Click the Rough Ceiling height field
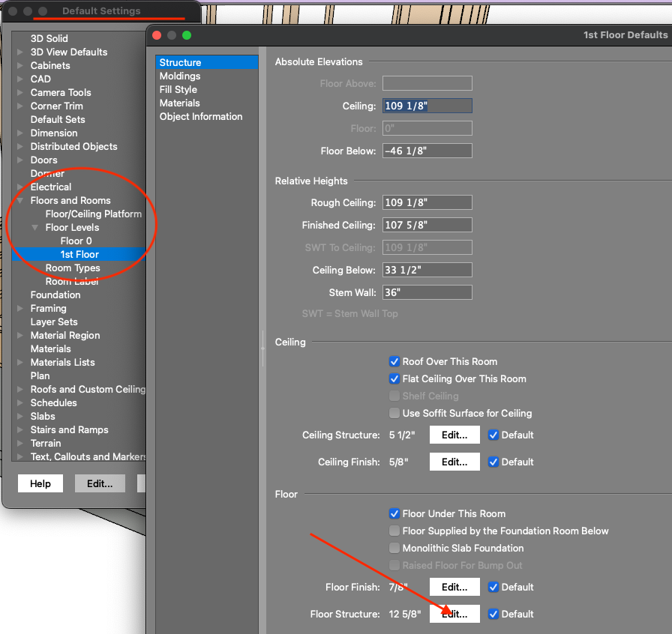This screenshot has height=634, width=672. coord(427,202)
